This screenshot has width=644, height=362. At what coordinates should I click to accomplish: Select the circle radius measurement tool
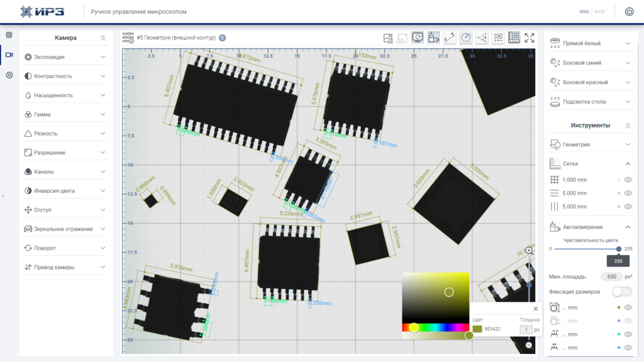click(466, 38)
